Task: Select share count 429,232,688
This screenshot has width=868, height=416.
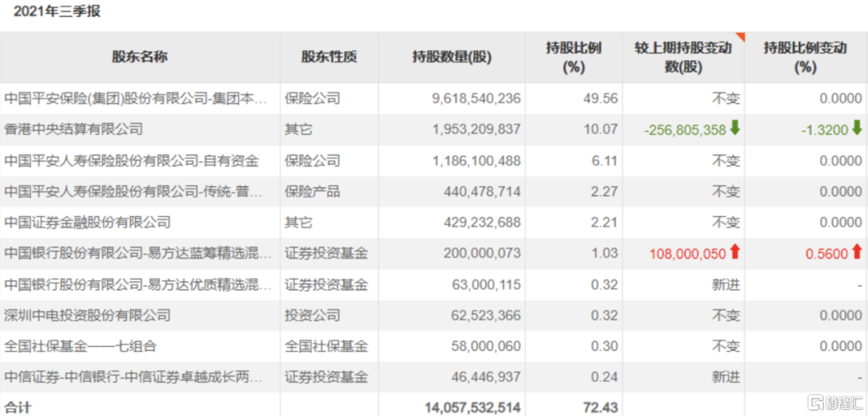Action: tap(482, 222)
